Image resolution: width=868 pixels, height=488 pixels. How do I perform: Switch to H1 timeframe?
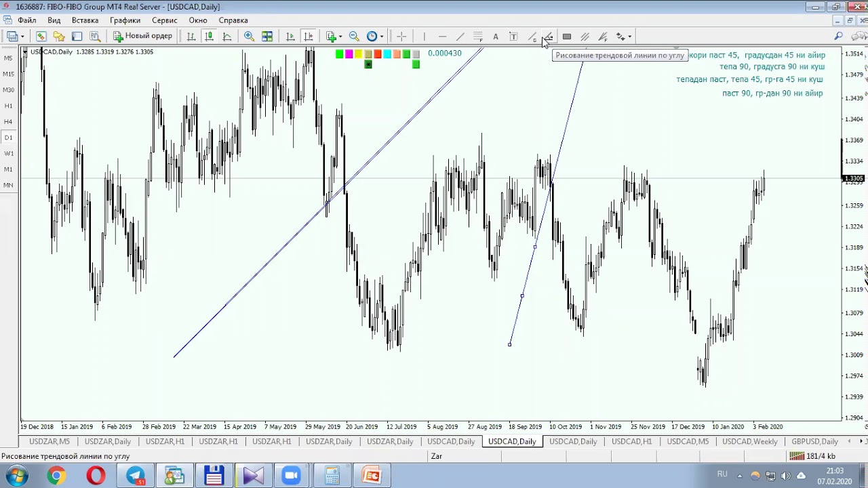tap(8, 106)
